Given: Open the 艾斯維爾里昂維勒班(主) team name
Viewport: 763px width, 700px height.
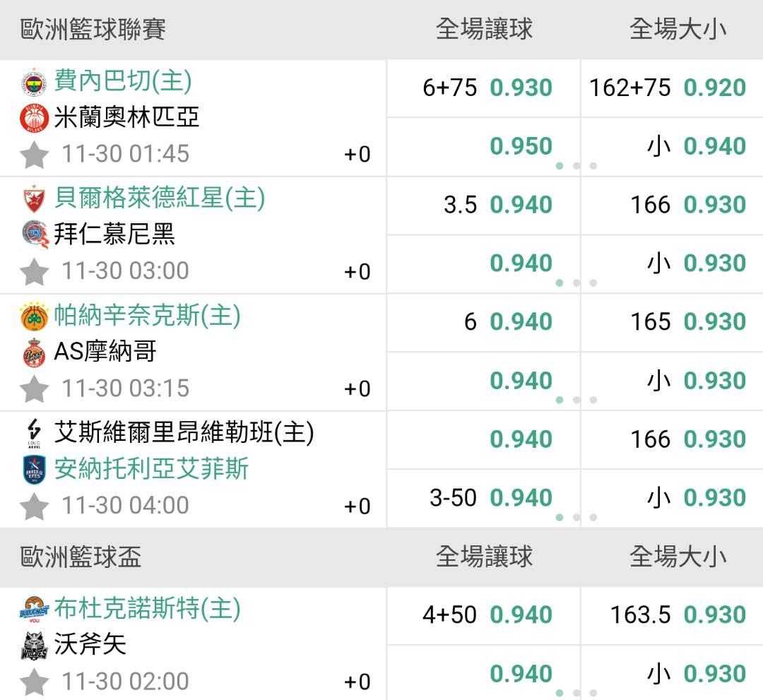Looking at the screenshot, I should 184,432.
